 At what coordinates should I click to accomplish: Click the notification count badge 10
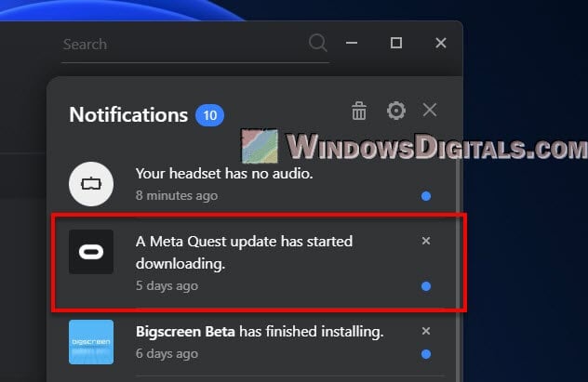click(x=209, y=115)
